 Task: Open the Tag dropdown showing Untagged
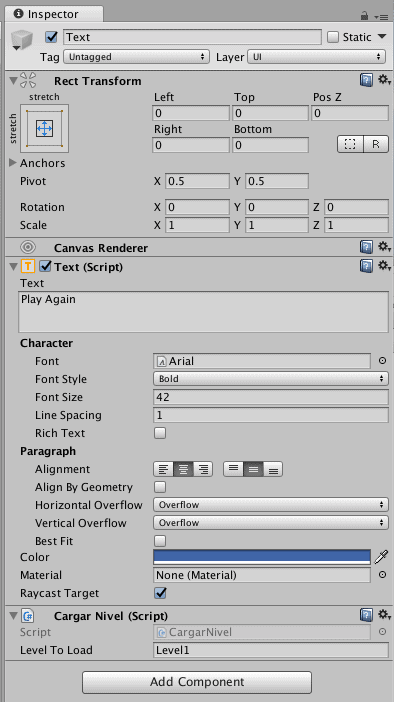click(137, 57)
